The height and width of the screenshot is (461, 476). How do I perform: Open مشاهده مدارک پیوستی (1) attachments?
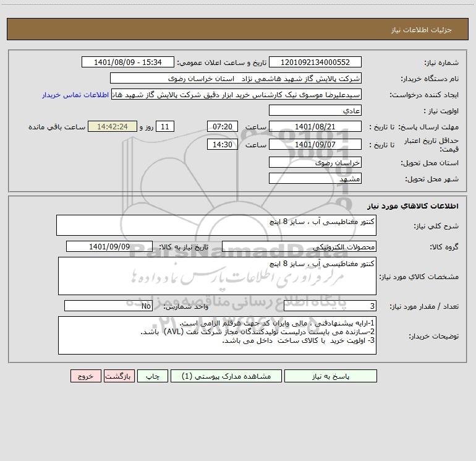226,376
